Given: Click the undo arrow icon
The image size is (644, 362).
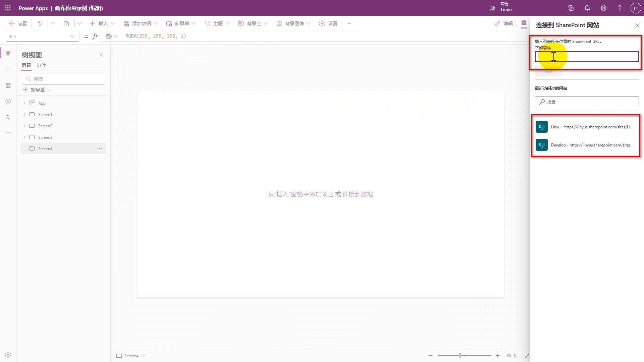Looking at the screenshot, I should point(40,23).
